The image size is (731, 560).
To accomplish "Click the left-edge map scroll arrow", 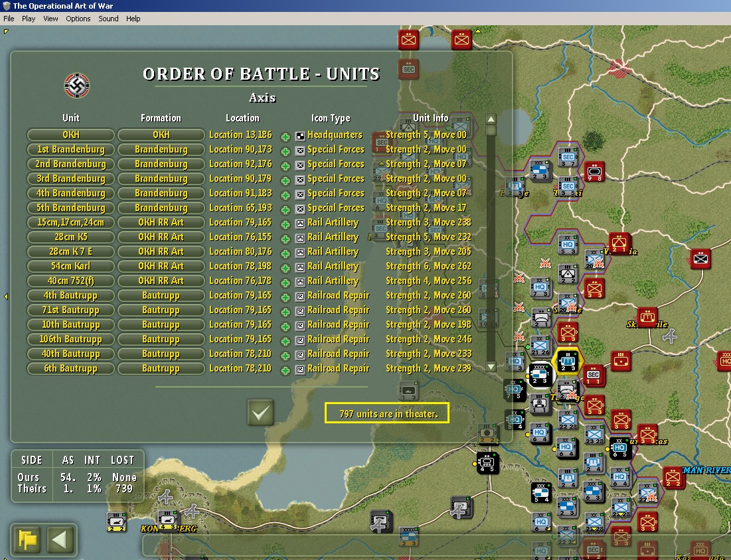I will click(6, 297).
